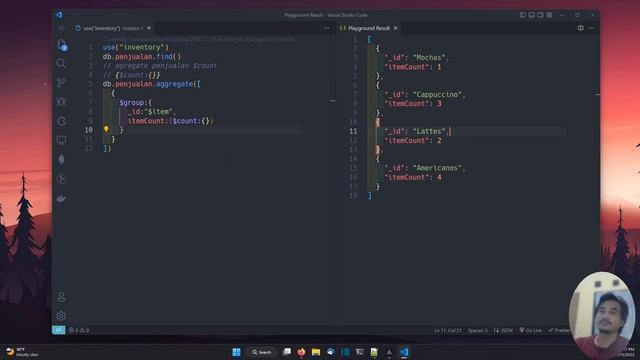Open the weather widget on taskbar
The height and width of the screenshot is (360, 640).
pyautogui.click(x=22, y=352)
